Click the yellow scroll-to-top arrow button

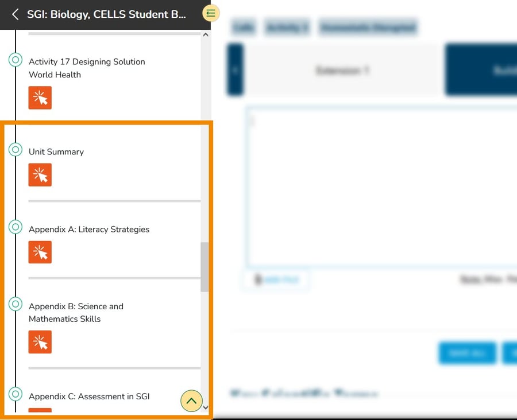(192, 400)
